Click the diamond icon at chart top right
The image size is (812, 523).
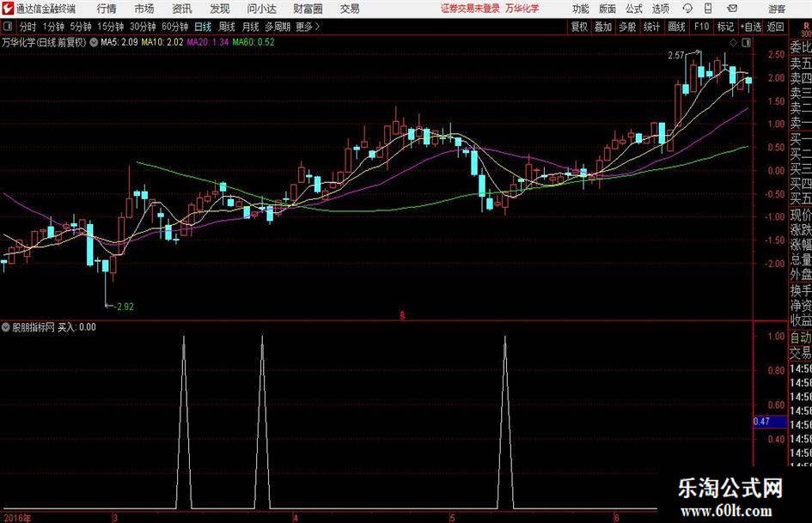[733, 43]
